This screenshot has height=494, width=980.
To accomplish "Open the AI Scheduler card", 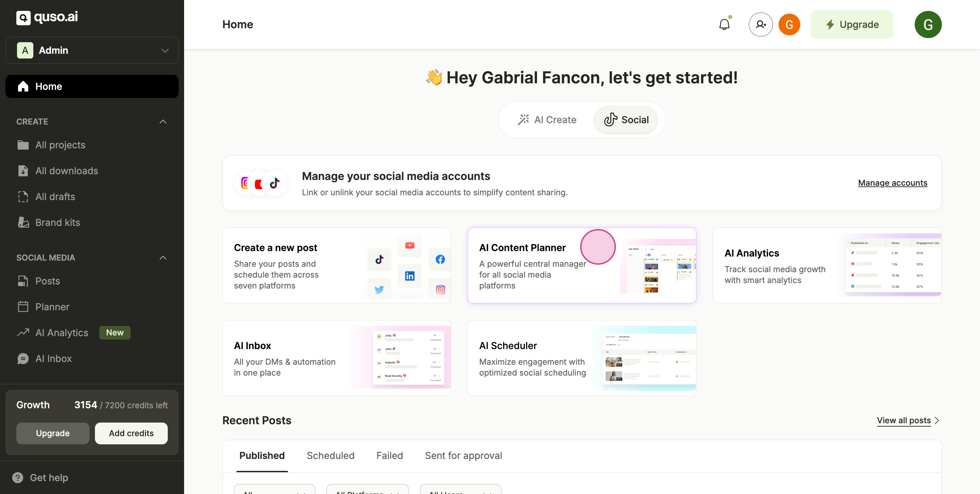I will tap(582, 358).
